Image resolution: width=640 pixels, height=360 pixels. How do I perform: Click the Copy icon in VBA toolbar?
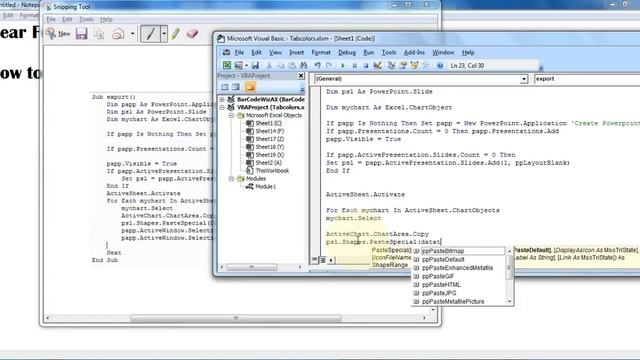[x=281, y=65]
